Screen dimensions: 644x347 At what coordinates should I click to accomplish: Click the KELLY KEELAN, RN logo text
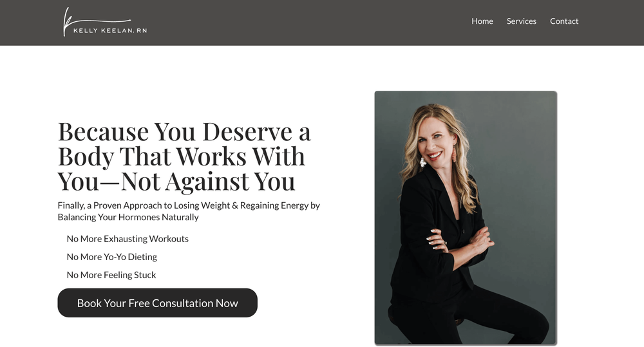[110, 30]
